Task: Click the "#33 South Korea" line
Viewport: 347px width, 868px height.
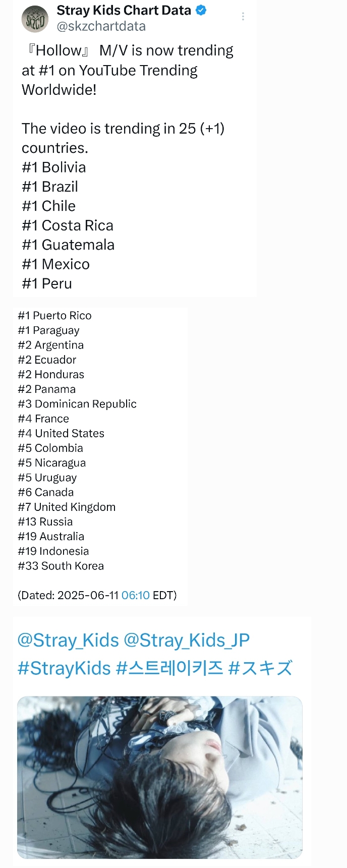Action: (x=61, y=566)
